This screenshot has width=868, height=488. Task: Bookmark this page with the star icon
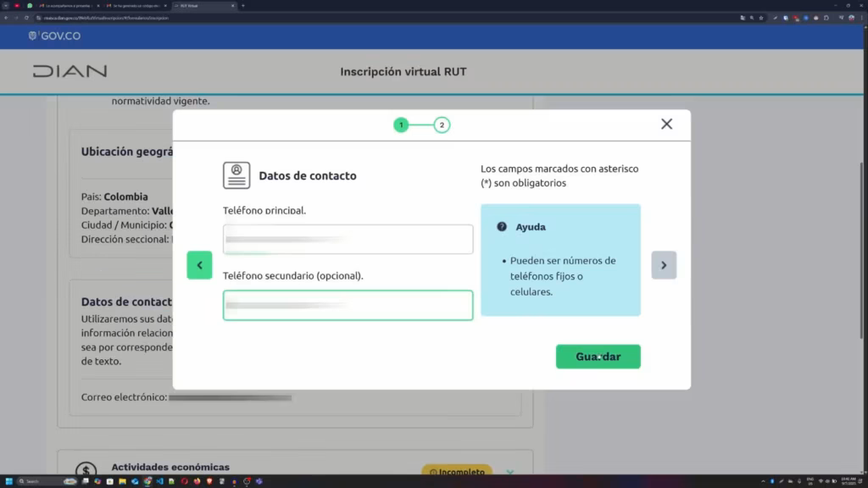click(x=761, y=18)
